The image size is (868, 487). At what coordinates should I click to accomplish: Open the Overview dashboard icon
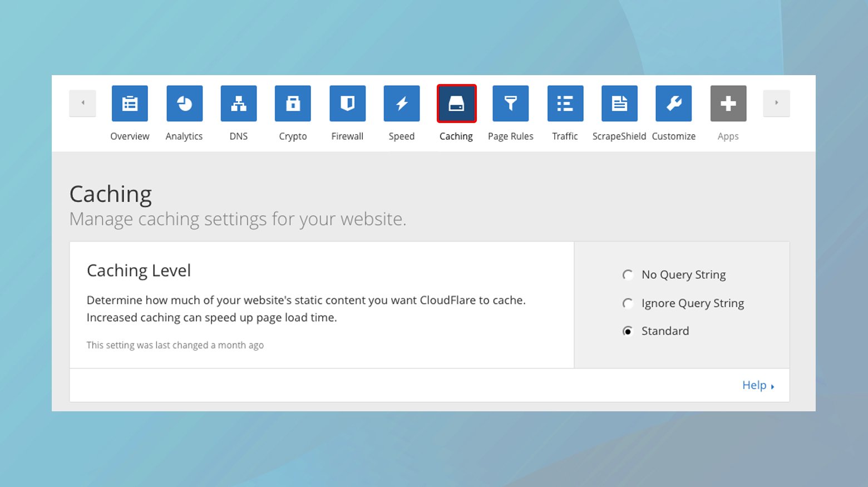pos(130,104)
